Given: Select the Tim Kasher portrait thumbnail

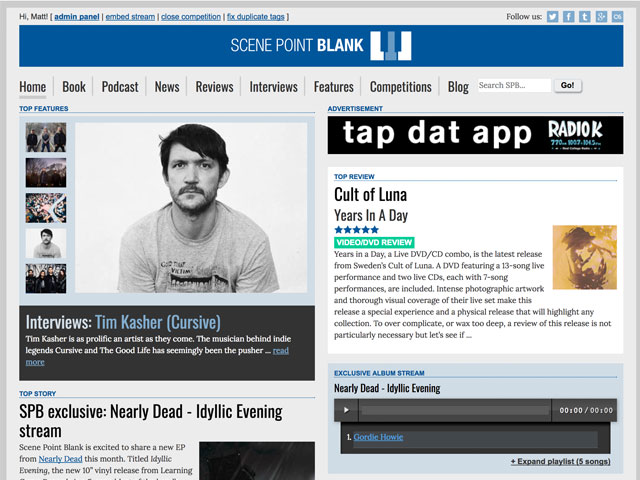Looking at the screenshot, I should [x=46, y=243].
